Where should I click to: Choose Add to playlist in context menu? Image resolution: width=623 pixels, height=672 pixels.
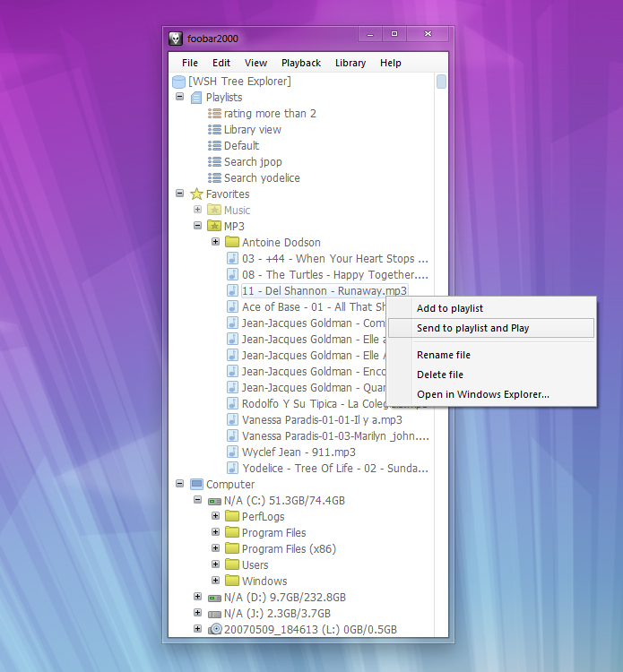click(491, 308)
